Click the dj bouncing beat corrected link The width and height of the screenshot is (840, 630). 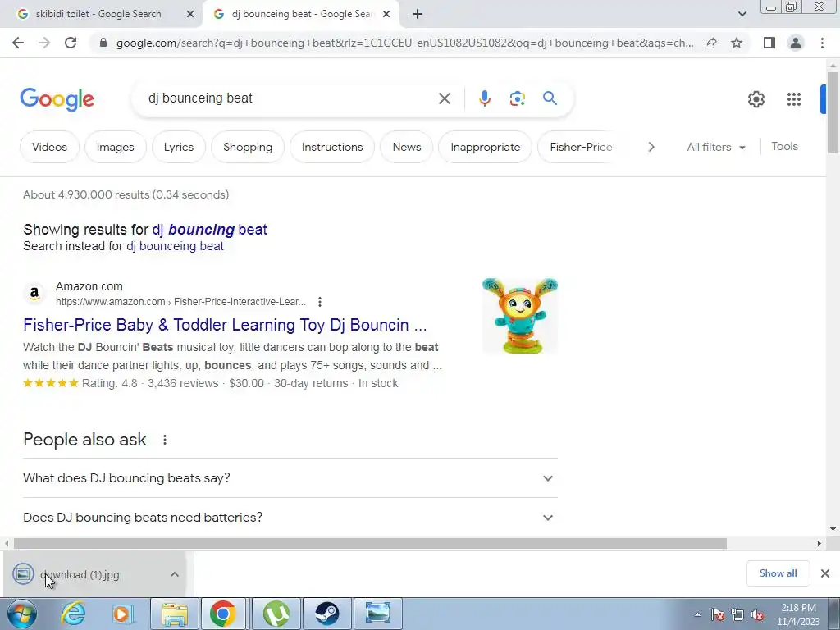209,230
